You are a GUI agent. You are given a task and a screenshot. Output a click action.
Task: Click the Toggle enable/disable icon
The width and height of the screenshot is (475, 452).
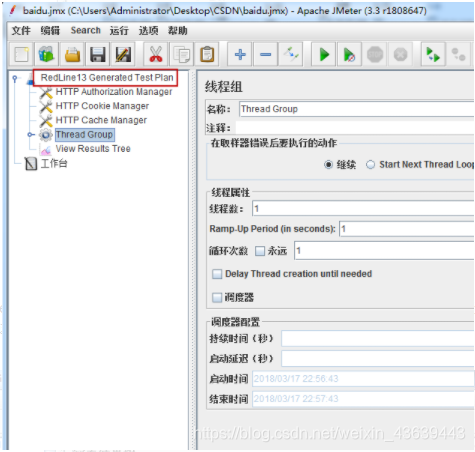tap(291, 54)
